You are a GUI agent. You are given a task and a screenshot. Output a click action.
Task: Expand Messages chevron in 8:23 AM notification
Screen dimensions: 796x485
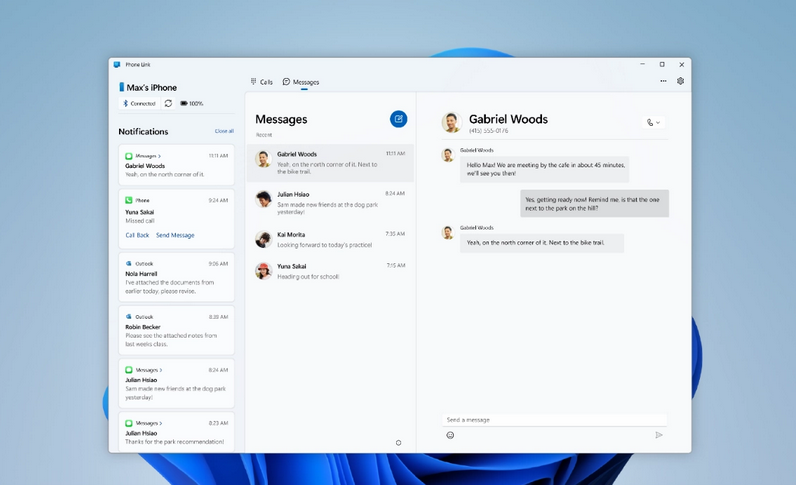pos(161,423)
